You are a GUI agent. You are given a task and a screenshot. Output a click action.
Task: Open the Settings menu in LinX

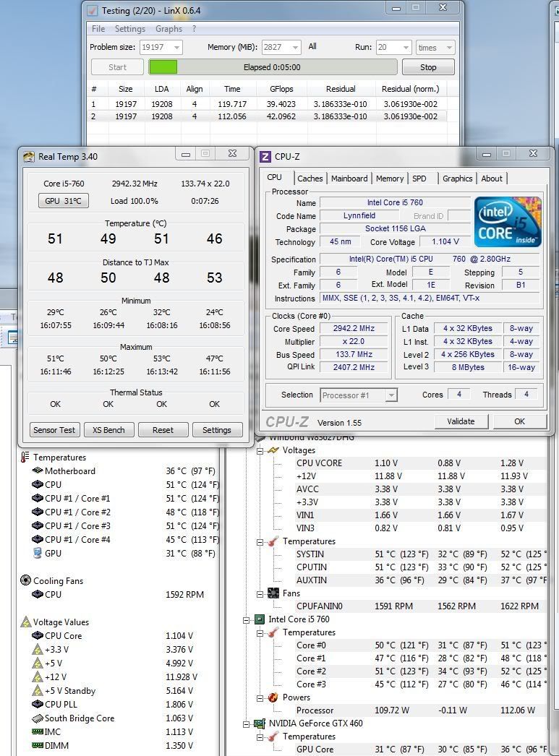[129, 29]
